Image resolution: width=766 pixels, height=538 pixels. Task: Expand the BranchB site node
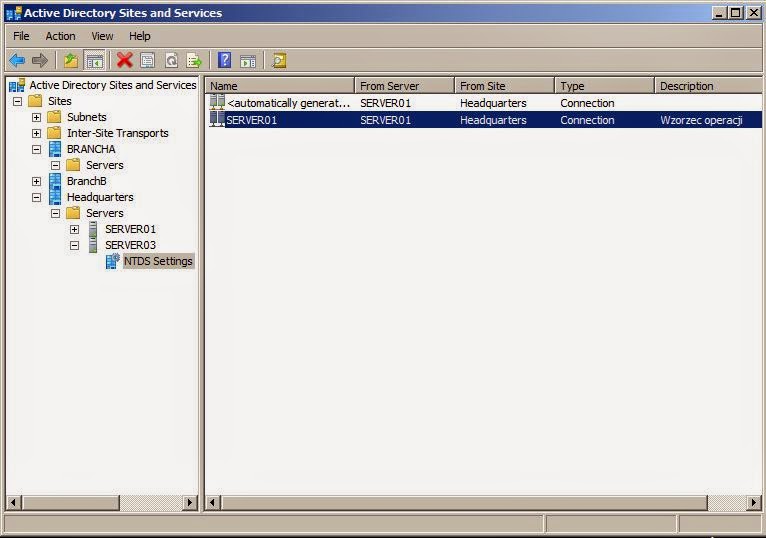click(x=37, y=181)
